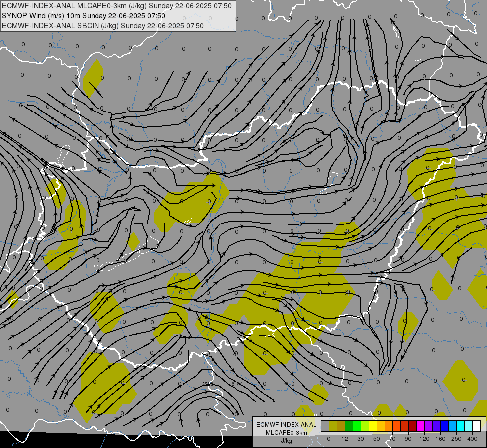
Task: Pick the brownish-gold swatch left of 12
Action: click(341, 426)
